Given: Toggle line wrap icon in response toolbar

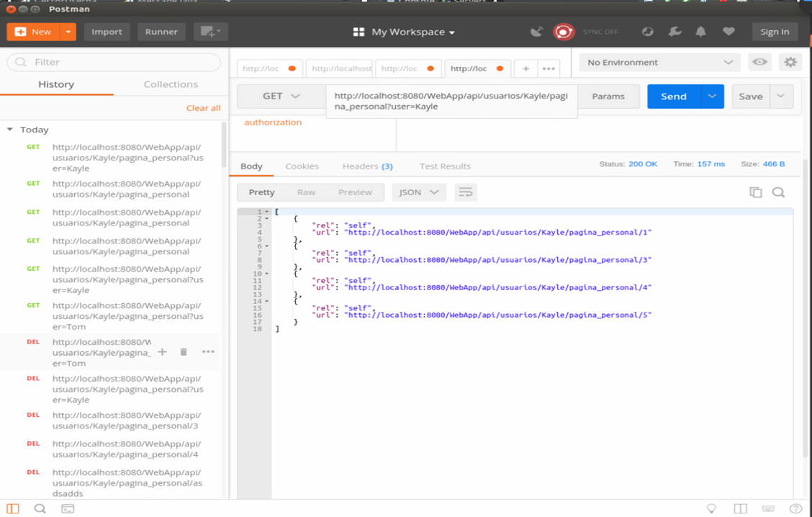Looking at the screenshot, I should click(466, 192).
